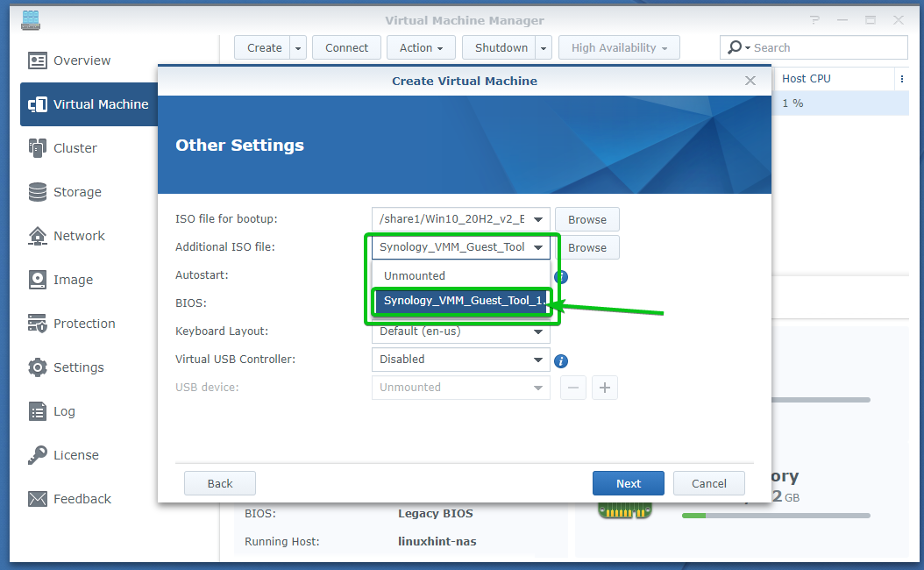Open the Host CPU column options menu
The height and width of the screenshot is (570, 924).
click(x=901, y=79)
